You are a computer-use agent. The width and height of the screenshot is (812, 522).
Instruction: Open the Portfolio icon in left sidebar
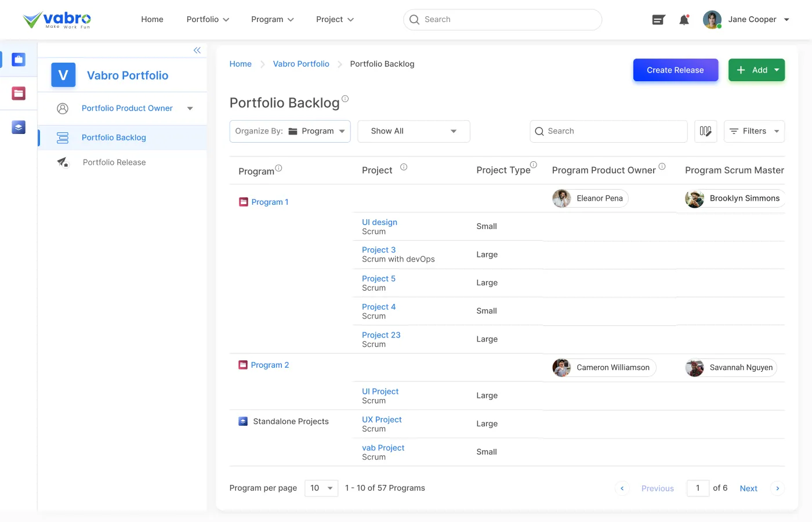point(18,59)
